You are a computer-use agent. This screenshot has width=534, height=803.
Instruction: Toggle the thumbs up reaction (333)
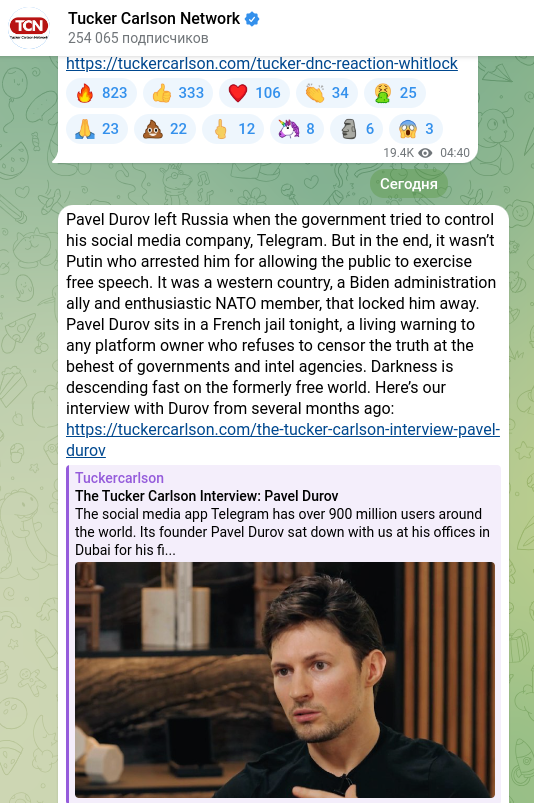pyautogui.click(x=178, y=93)
